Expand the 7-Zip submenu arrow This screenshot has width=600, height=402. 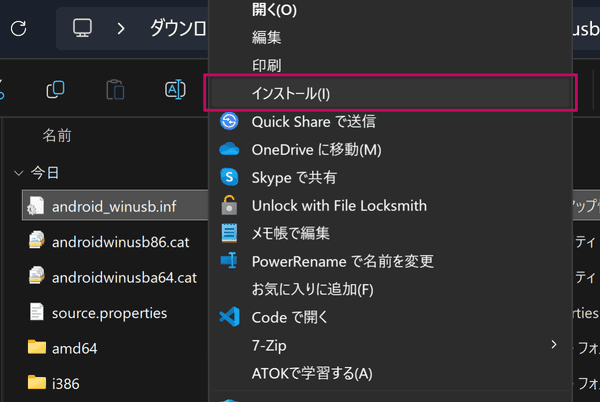554,345
